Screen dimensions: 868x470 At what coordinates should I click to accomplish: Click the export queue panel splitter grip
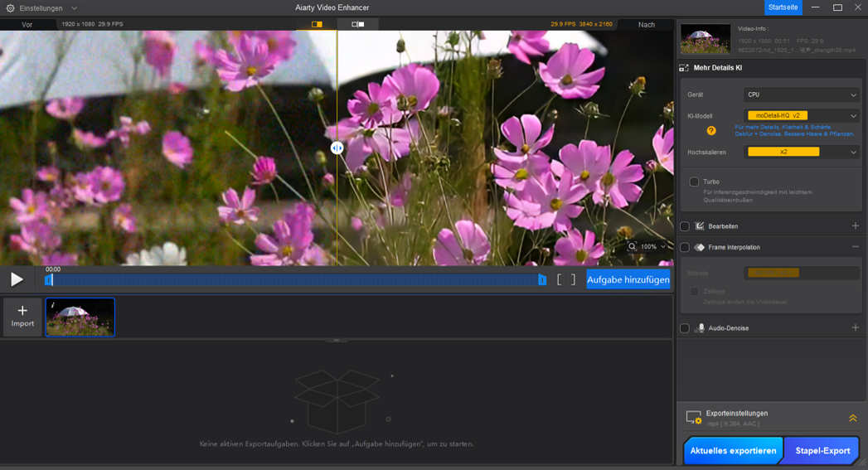336,340
